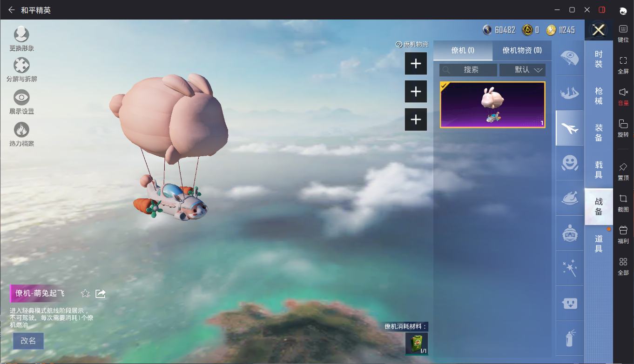Viewport: 634px width, 364px height.
Task: Click the wingman fuel material icon 1/1
Action: [417, 344]
